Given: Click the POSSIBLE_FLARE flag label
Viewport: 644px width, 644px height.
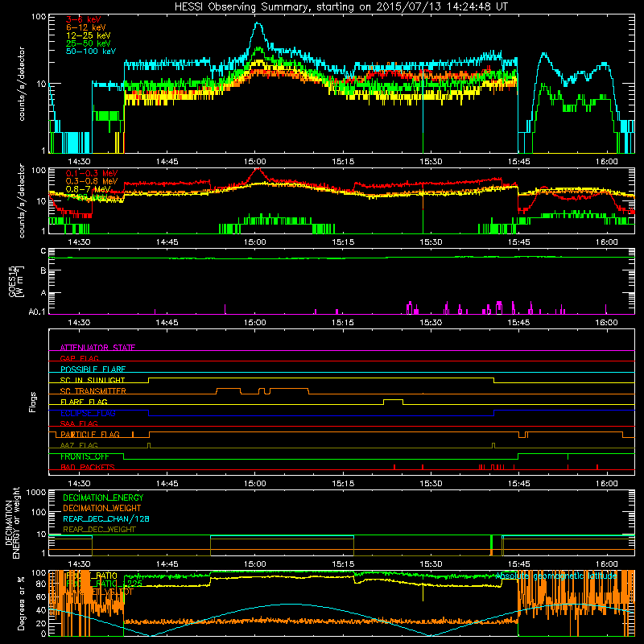Looking at the screenshot, I should [x=93, y=369].
